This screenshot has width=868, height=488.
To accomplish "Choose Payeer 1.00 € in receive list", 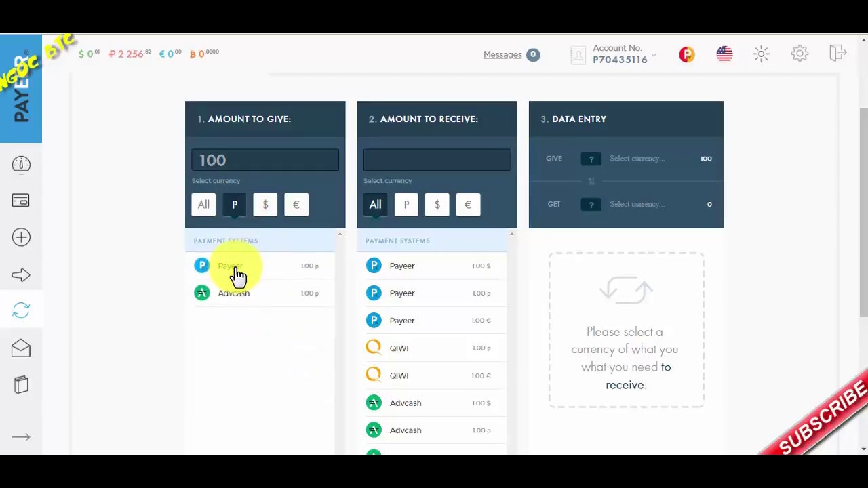I will tap(432, 320).
